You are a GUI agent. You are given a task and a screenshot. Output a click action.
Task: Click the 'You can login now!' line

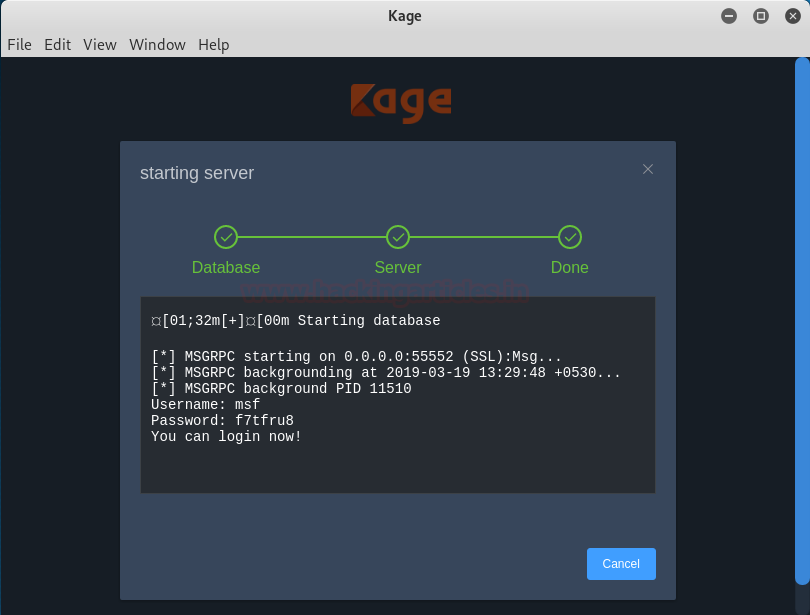pyautogui.click(x=226, y=437)
